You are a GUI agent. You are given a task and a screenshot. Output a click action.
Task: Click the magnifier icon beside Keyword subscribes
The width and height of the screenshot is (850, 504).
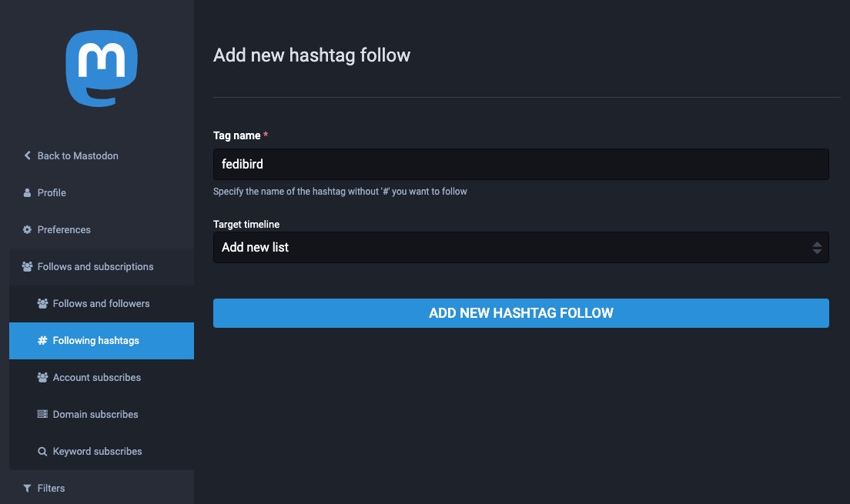coord(42,451)
